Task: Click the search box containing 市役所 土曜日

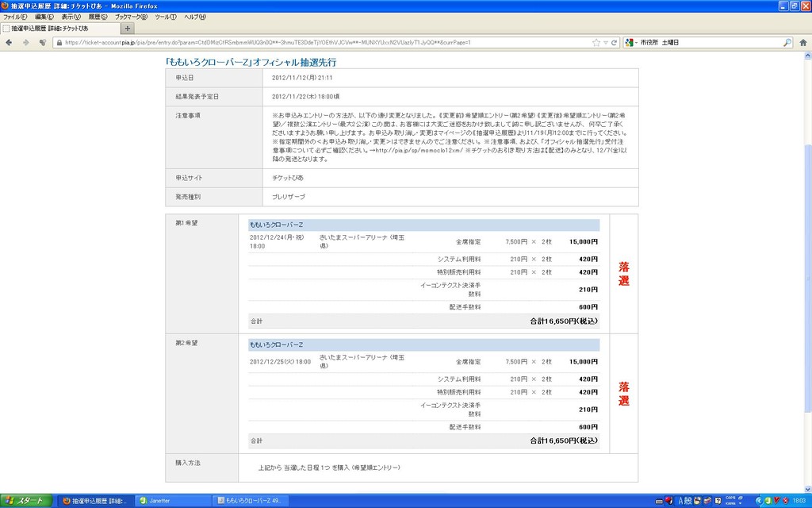Action: [710, 43]
